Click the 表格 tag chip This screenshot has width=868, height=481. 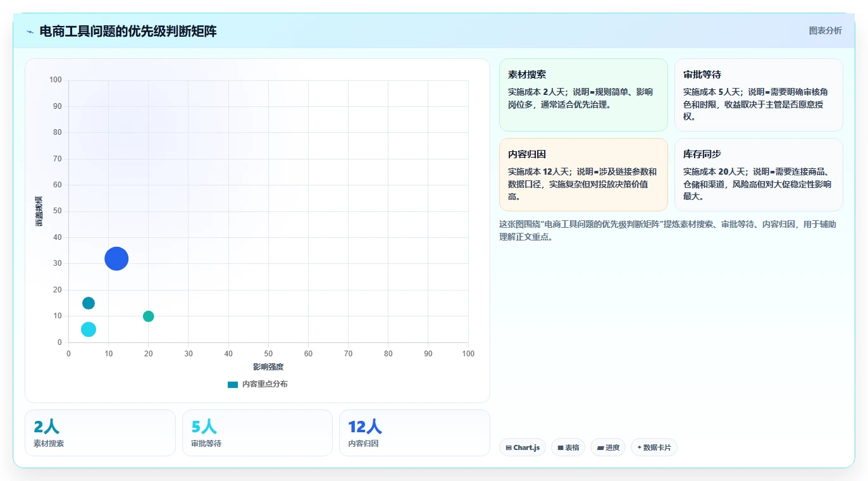click(568, 447)
